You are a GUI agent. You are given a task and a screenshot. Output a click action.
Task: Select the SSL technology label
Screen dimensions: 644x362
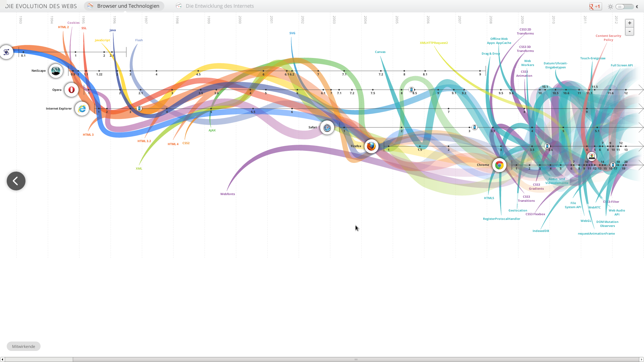pyautogui.click(x=84, y=28)
